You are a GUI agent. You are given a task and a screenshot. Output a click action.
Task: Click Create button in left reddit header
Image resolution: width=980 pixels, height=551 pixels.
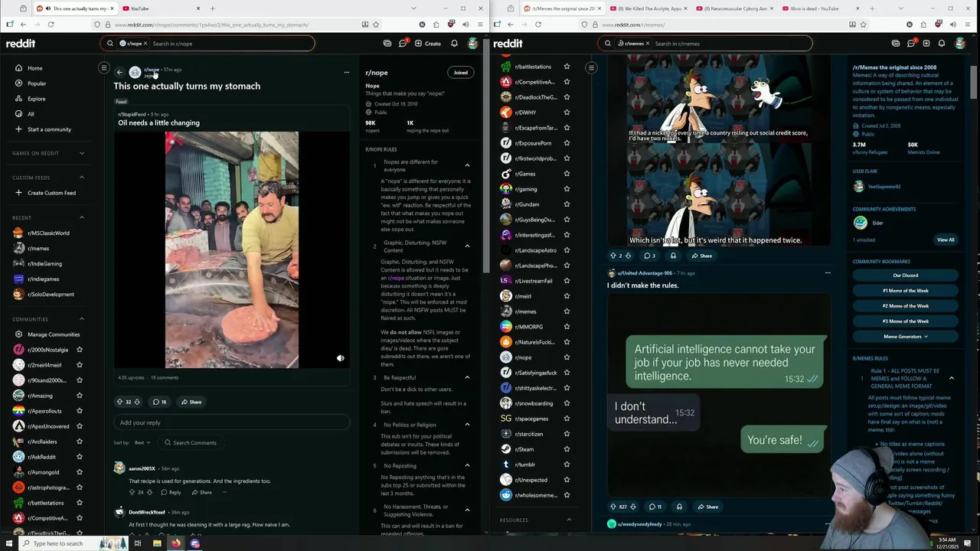(428, 44)
